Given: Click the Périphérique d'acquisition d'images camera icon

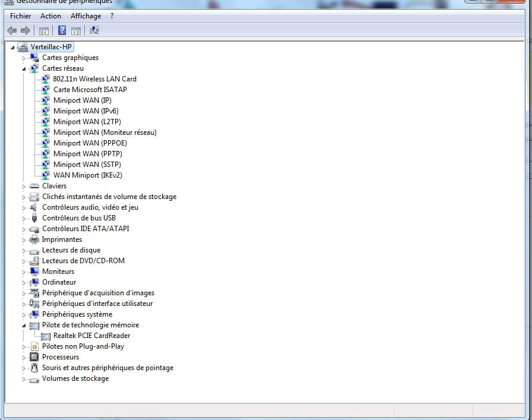Looking at the screenshot, I should click(34, 293).
